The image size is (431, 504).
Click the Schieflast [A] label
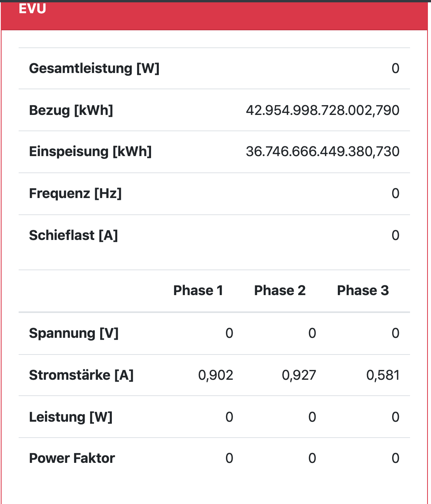73,235
